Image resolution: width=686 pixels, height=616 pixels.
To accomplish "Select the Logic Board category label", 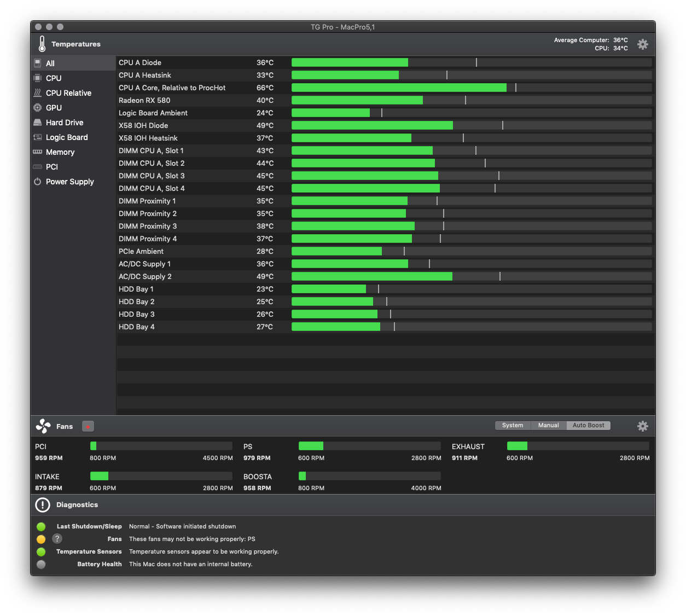I will 67,137.
